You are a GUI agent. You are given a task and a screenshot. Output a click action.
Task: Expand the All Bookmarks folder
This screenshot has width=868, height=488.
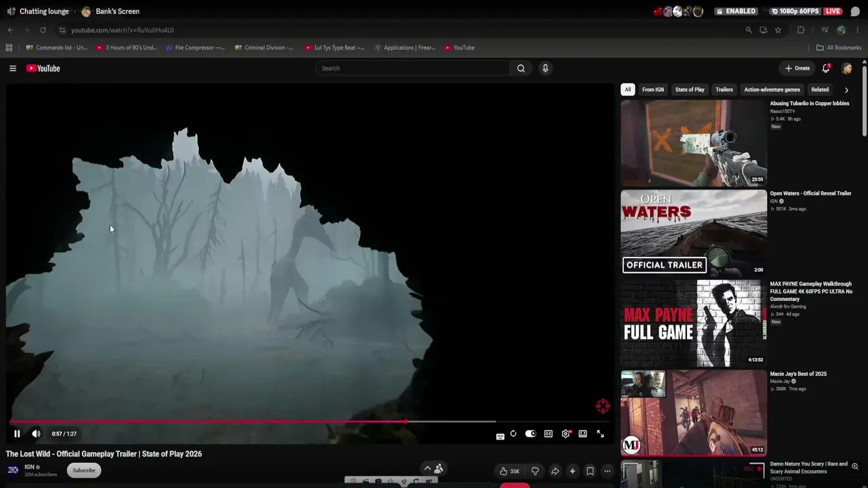(x=839, y=47)
